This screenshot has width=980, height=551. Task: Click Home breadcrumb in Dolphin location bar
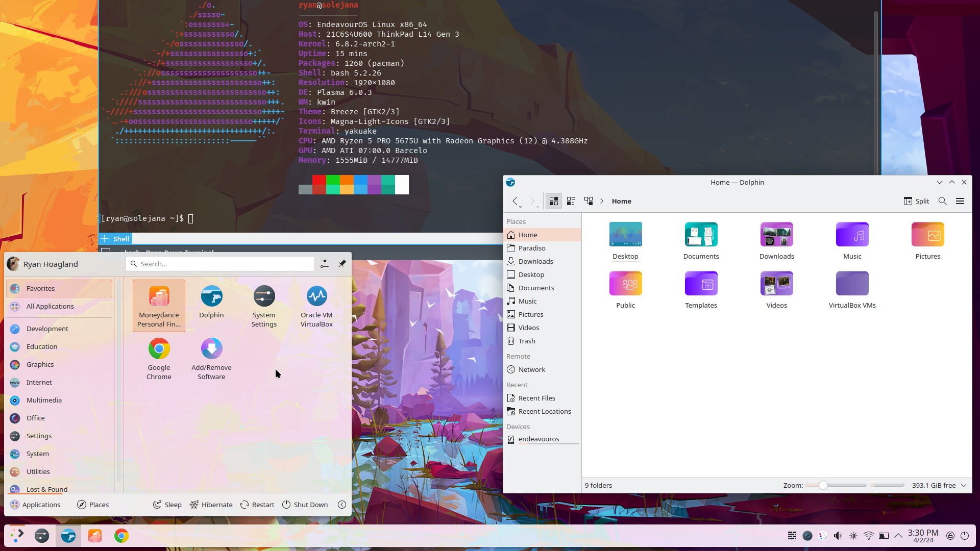pos(622,201)
